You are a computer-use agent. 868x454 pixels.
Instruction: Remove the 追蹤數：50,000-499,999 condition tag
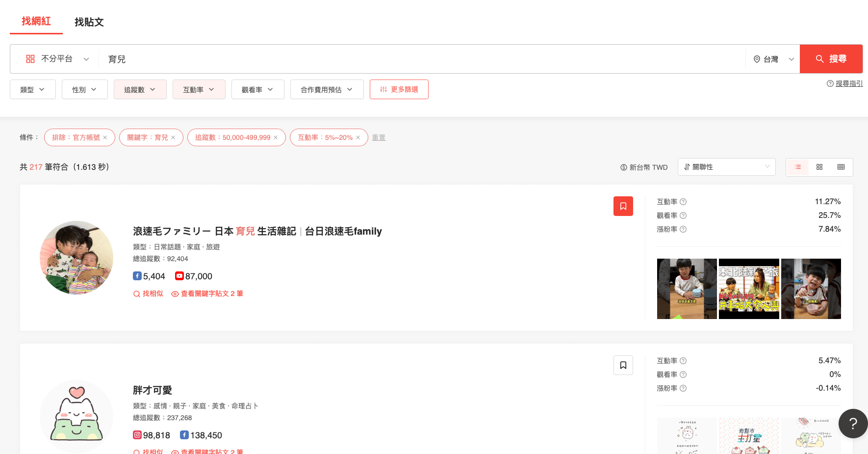[x=276, y=137]
